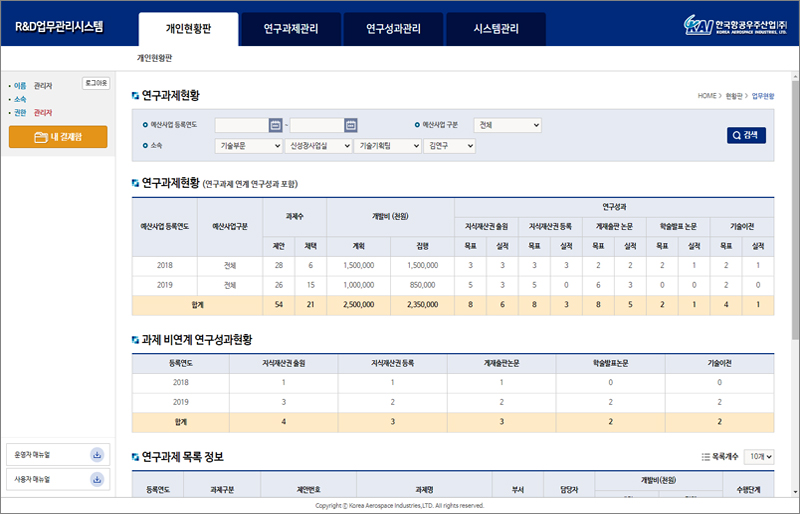This screenshot has width=800, height=514.
Task: Open the 기술기획팀 team dropdown
Action: [x=387, y=146]
